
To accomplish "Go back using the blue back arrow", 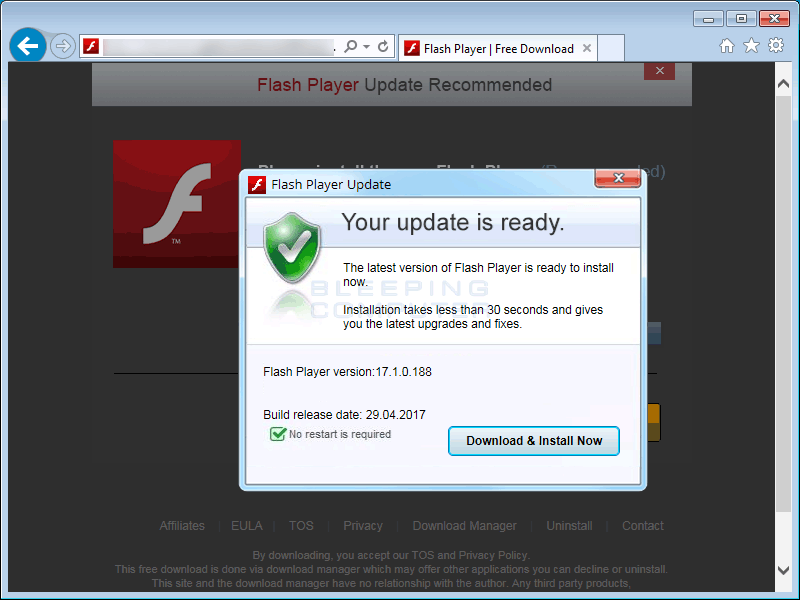I will pyautogui.click(x=28, y=46).
